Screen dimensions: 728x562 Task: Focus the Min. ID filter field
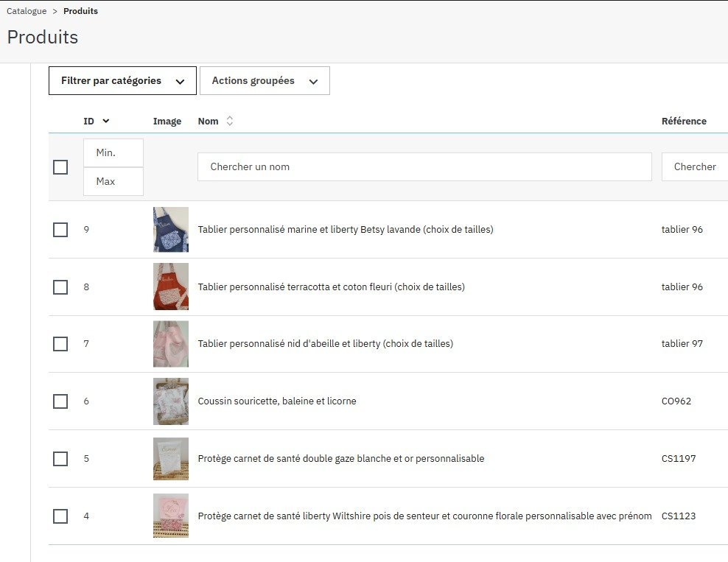(x=113, y=152)
